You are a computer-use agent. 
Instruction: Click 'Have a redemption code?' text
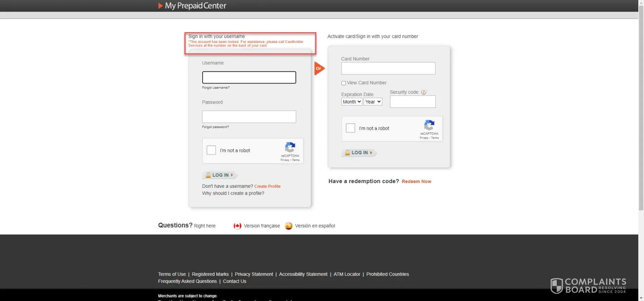coord(364,181)
